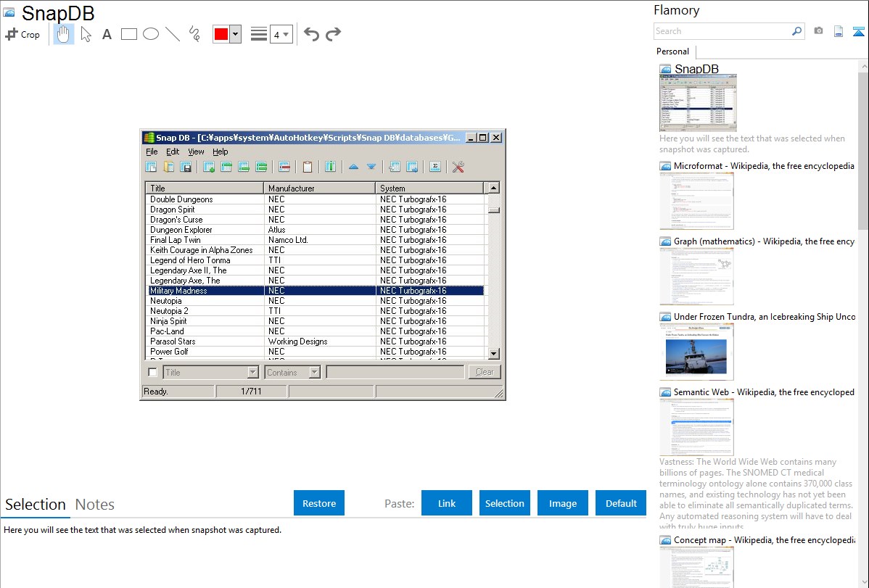Open the Personal tab

pyautogui.click(x=672, y=51)
